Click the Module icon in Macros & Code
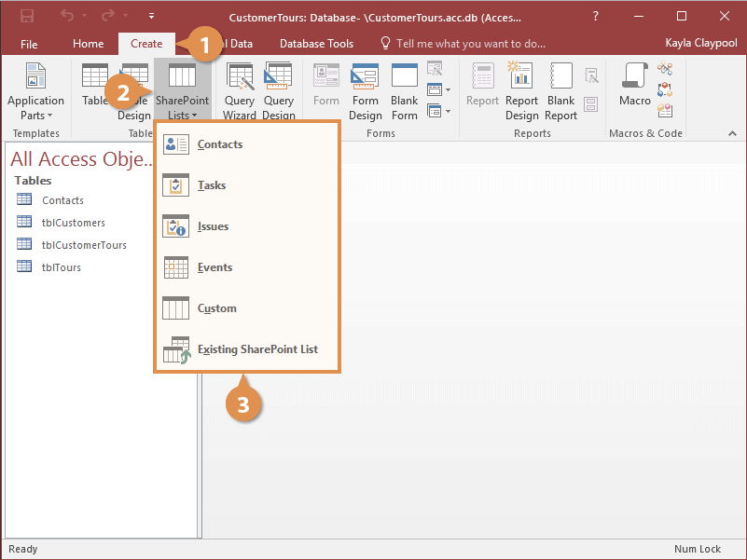The width and height of the screenshot is (747, 560). click(x=665, y=69)
